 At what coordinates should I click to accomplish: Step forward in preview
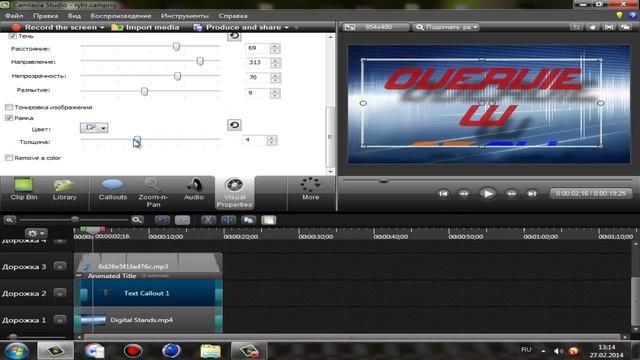pos(511,193)
